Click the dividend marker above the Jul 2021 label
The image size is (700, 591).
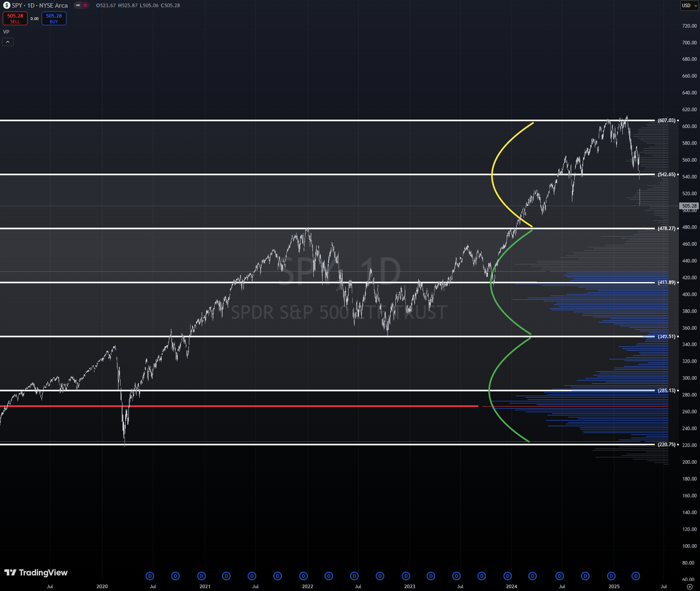(252, 576)
